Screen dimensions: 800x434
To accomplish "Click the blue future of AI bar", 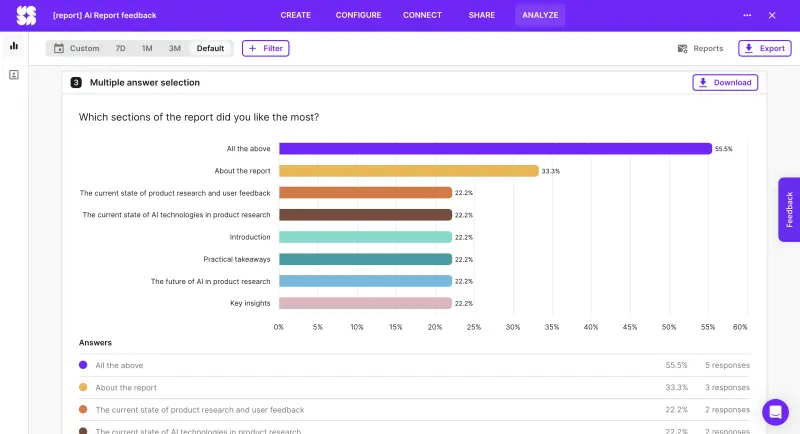I will coord(365,281).
